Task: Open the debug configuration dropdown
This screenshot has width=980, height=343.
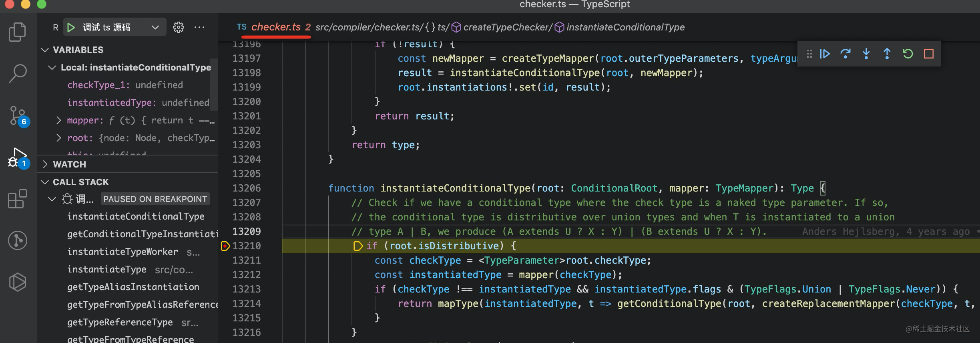Action: point(155,27)
